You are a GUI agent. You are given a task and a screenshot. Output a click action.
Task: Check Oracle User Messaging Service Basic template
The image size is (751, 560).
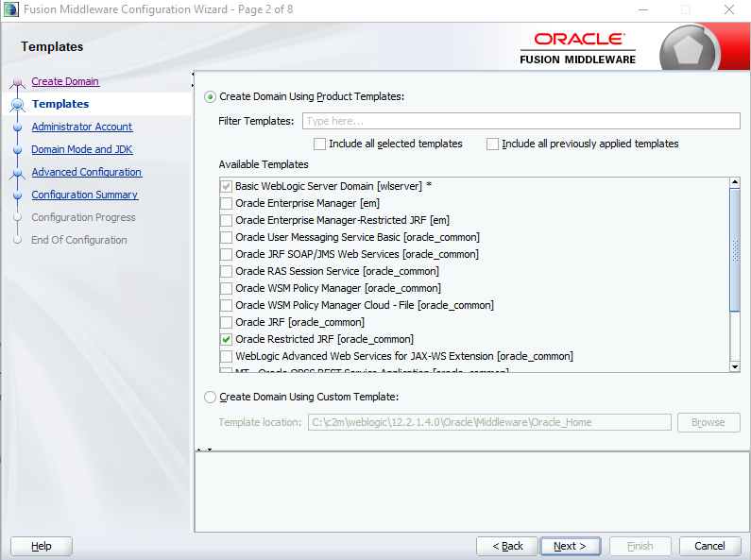pyautogui.click(x=226, y=237)
